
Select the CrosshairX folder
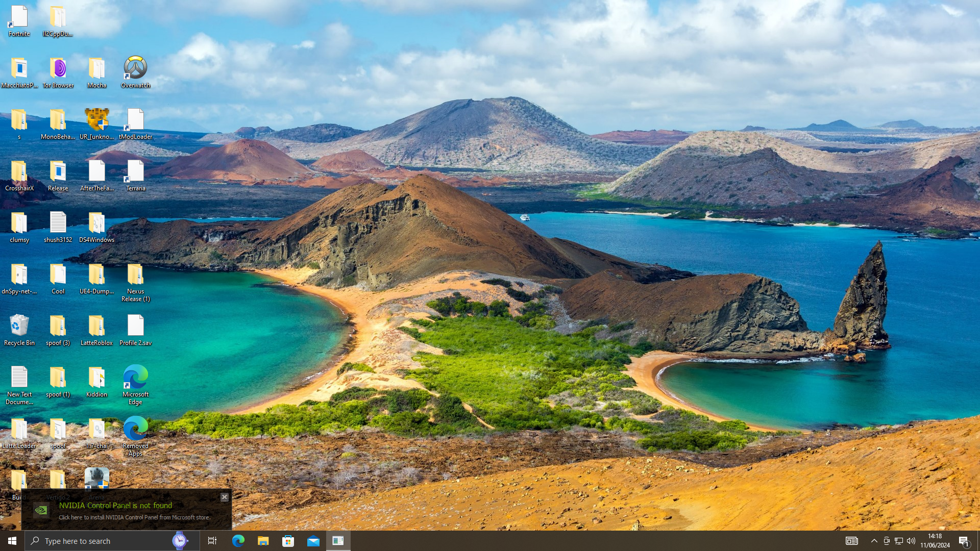click(x=19, y=175)
